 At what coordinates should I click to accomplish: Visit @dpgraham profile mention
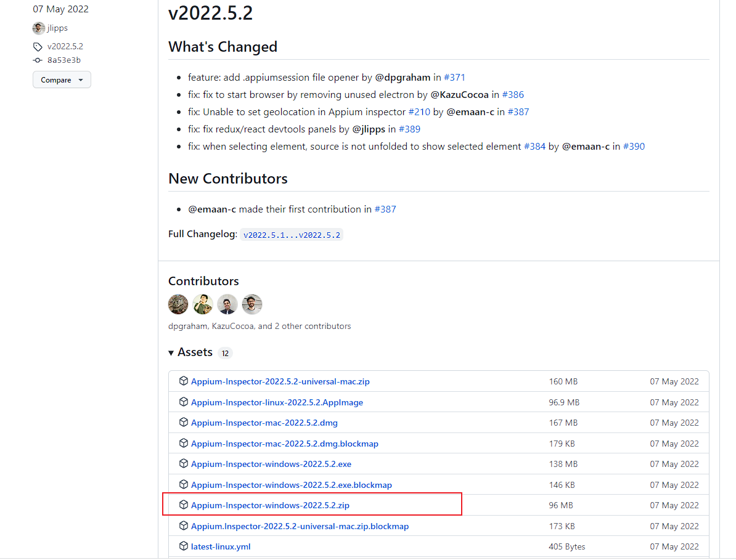click(403, 78)
